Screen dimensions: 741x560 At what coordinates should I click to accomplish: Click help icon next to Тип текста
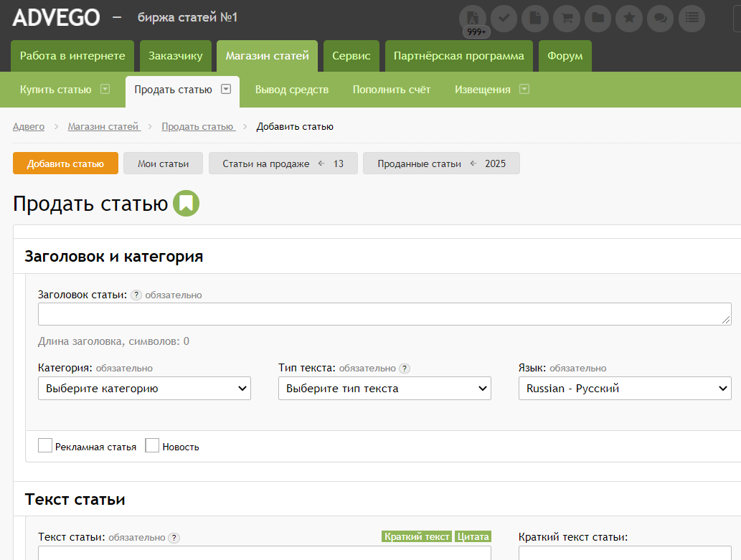point(405,368)
